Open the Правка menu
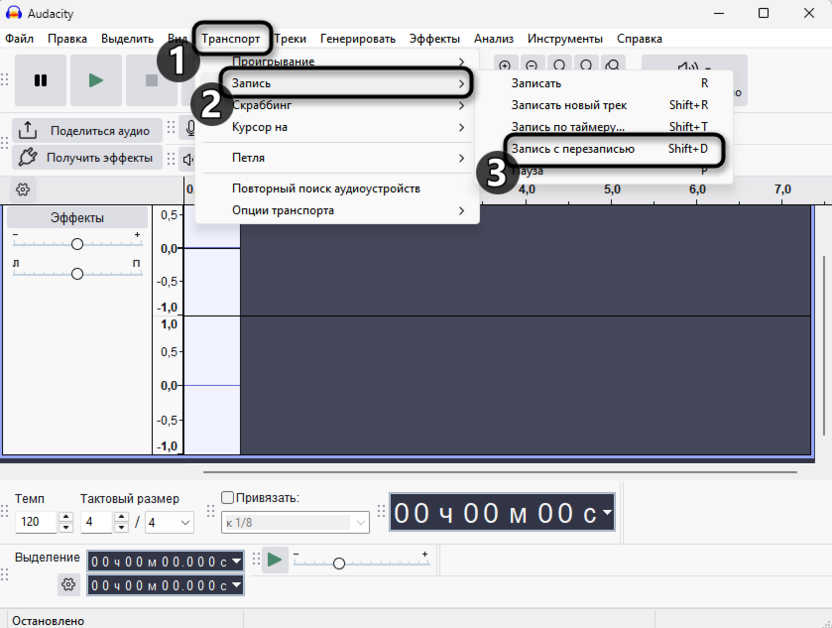 [67, 39]
